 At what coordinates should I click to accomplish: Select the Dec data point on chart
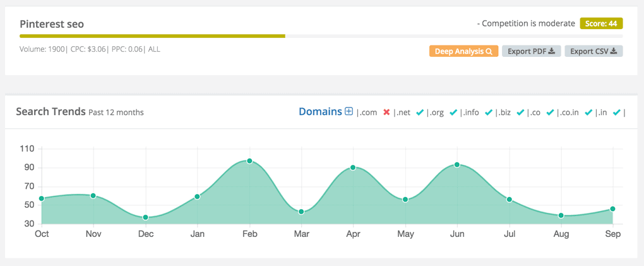coord(145,217)
